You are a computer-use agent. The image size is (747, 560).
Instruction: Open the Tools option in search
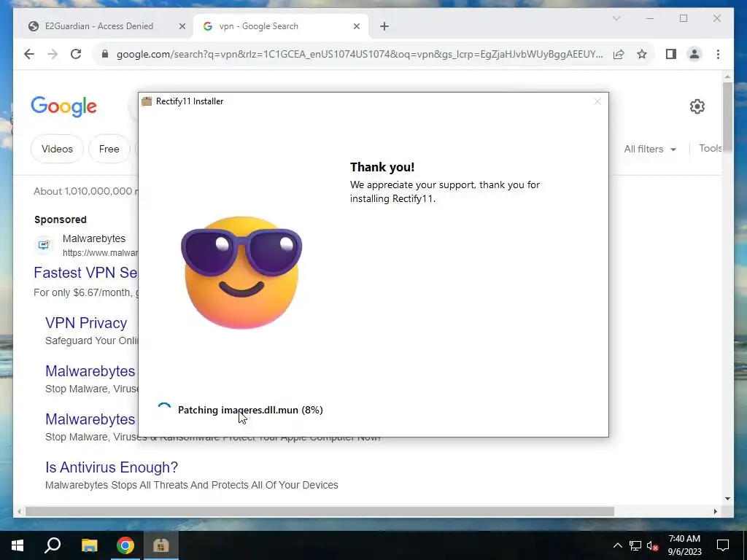pyautogui.click(x=710, y=149)
